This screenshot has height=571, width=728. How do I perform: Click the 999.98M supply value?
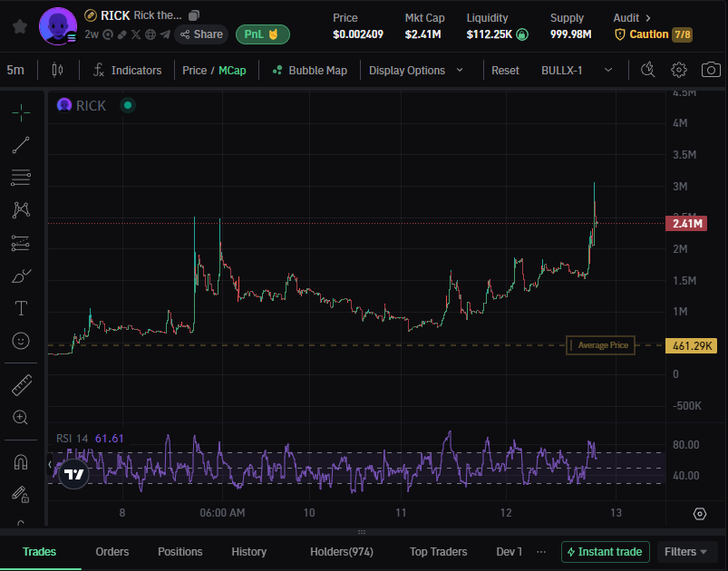tap(570, 34)
